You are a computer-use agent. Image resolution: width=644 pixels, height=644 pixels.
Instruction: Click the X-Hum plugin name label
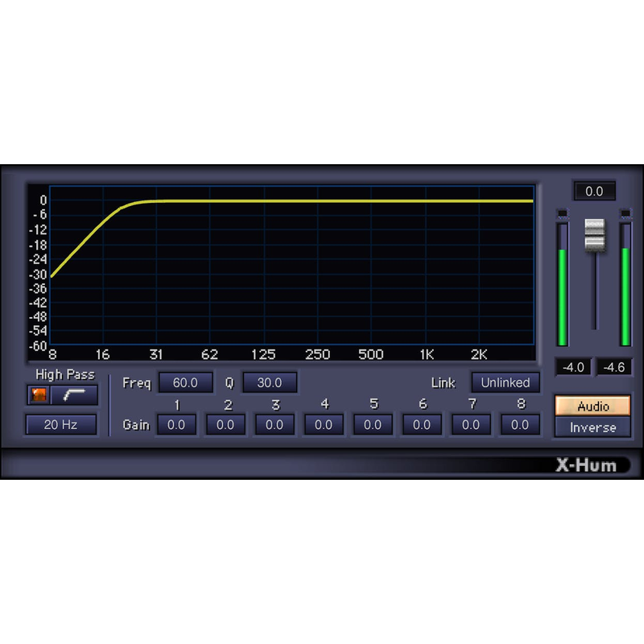586,465
